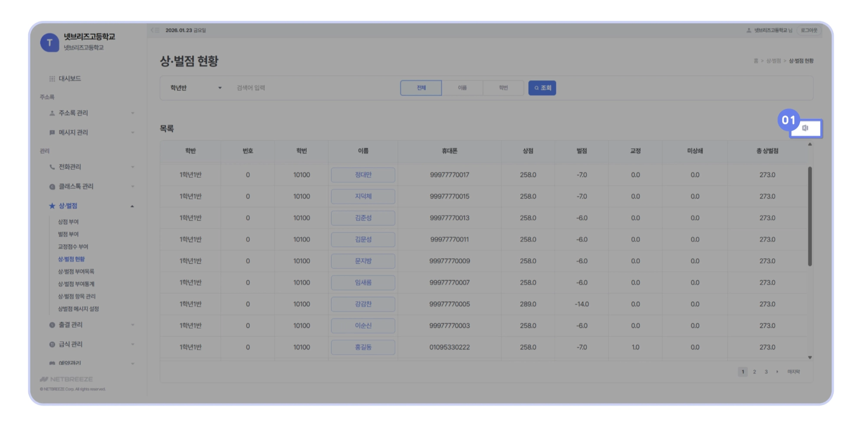Open student 이순신's name button
Viewport: 868px width, 424px height.
click(363, 326)
